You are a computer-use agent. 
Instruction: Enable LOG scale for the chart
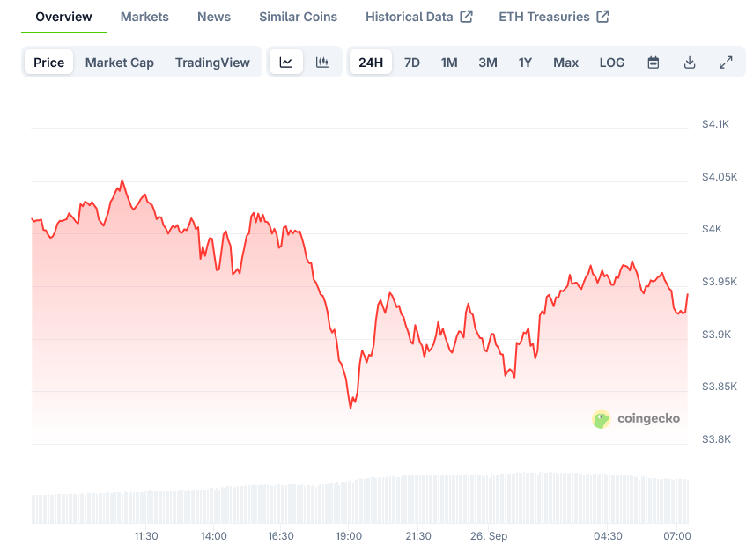[x=611, y=63]
